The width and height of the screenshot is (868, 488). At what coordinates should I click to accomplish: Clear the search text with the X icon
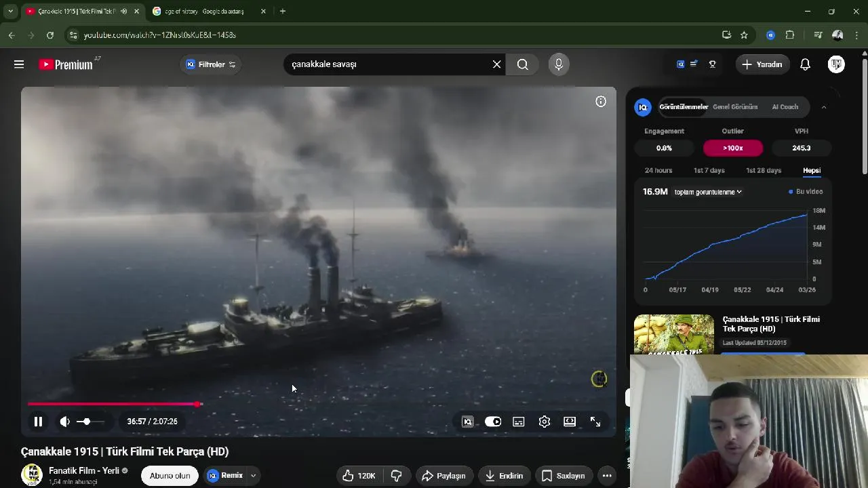coord(496,64)
